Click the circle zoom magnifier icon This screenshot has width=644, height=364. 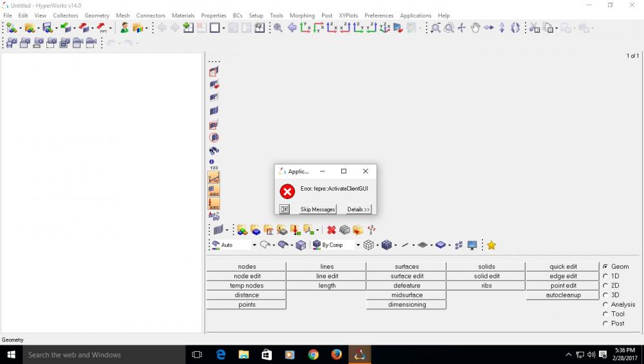(x=449, y=28)
